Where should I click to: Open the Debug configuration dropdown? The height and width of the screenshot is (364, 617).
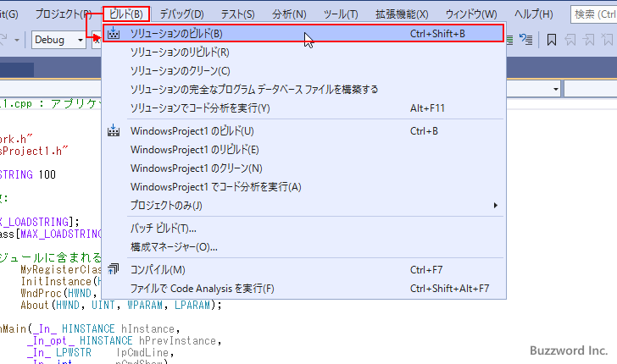tap(62, 40)
